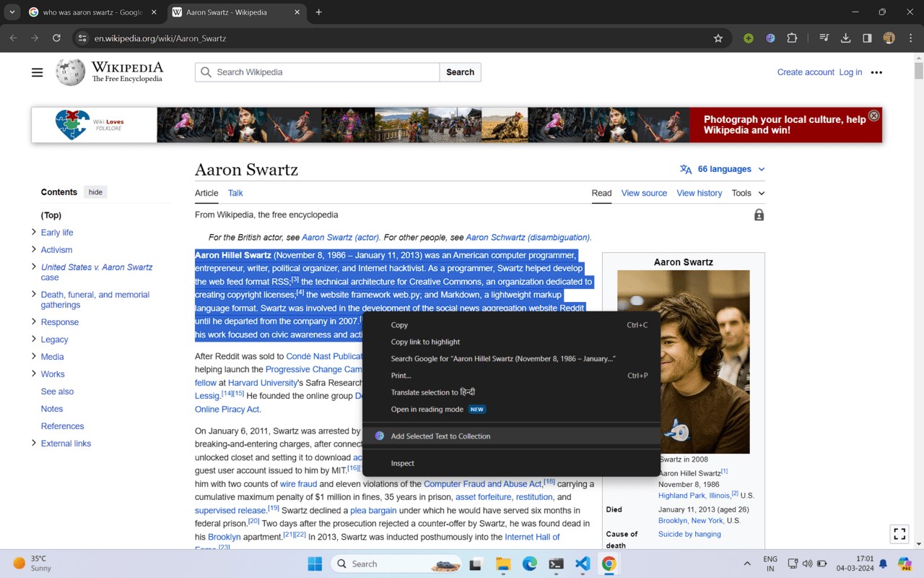Viewport: 924px width, 578px height.
Task: Expand the Early life section
Action: (33, 232)
